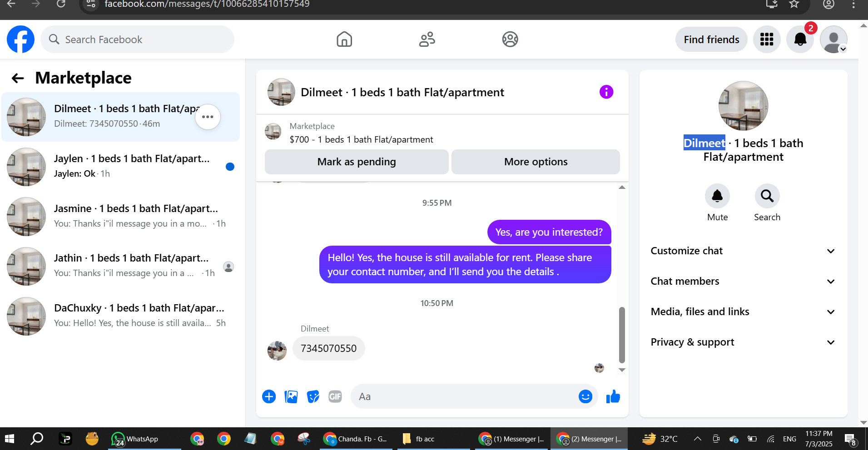Click the 'Yes, are you interested?' message
868x450 pixels.
[x=549, y=232]
